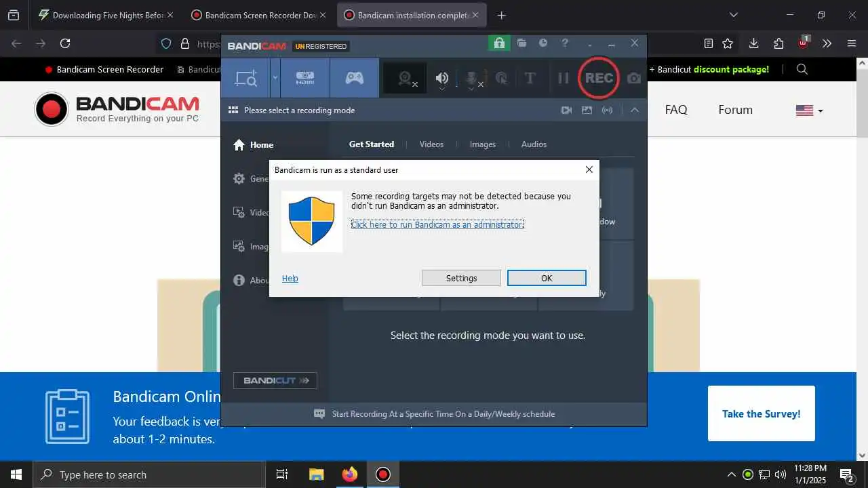The height and width of the screenshot is (488, 868).
Task: Switch to the Videos tab
Action: tap(431, 144)
